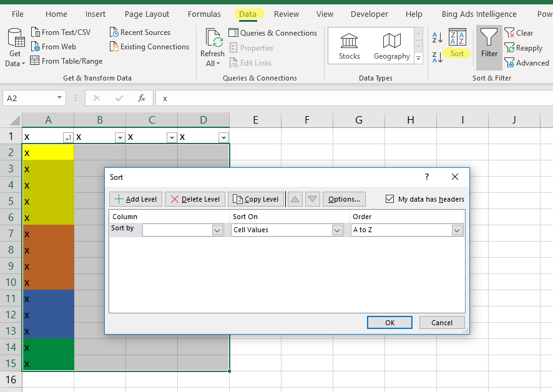Open Sort by column dropdown

click(x=217, y=230)
